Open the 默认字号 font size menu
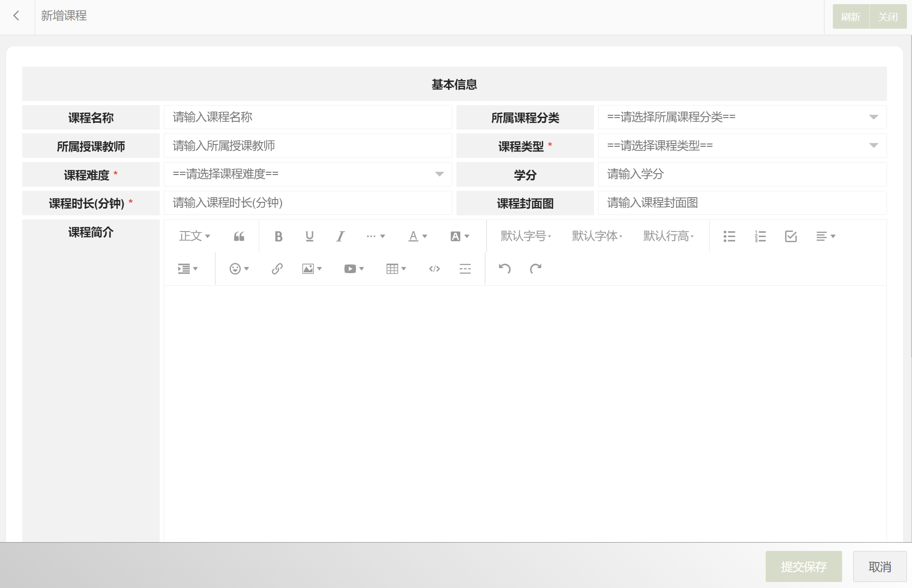Viewport: 912px width, 588px height. [525, 237]
